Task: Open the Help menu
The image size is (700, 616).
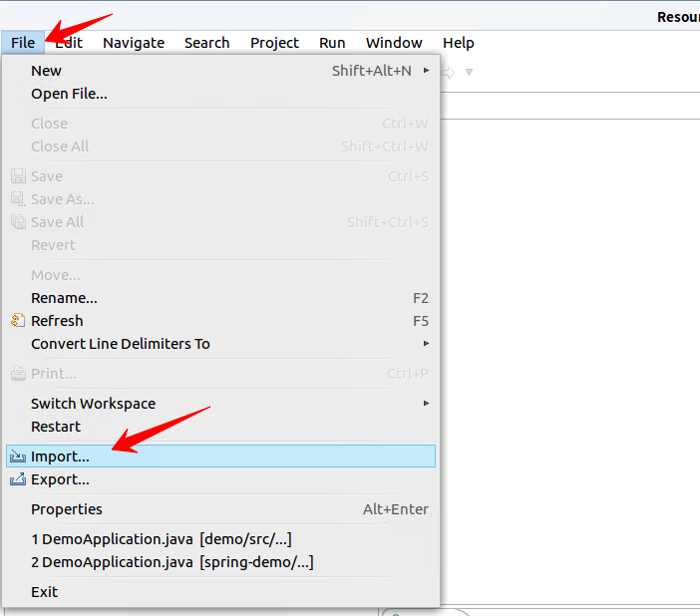Action: [458, 43]
